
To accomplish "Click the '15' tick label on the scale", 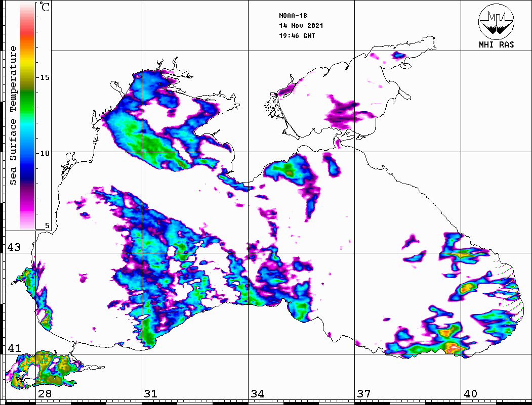I will (45, 77).
